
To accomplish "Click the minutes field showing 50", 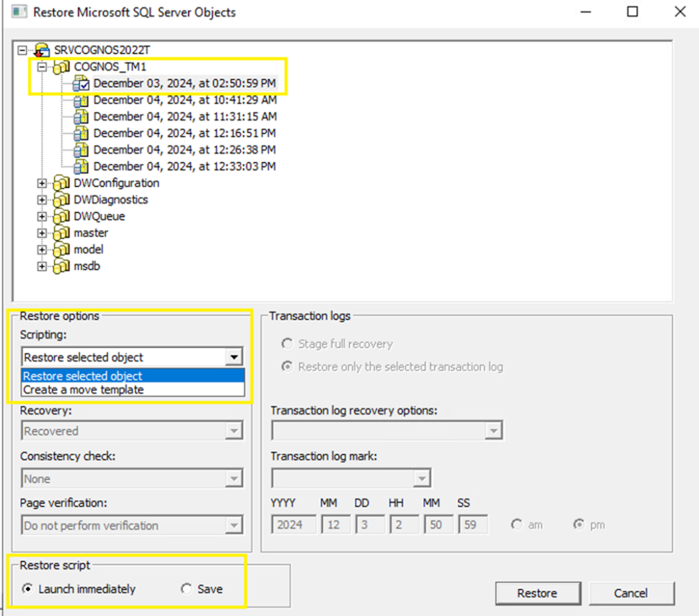I will (x=439, y=524).
